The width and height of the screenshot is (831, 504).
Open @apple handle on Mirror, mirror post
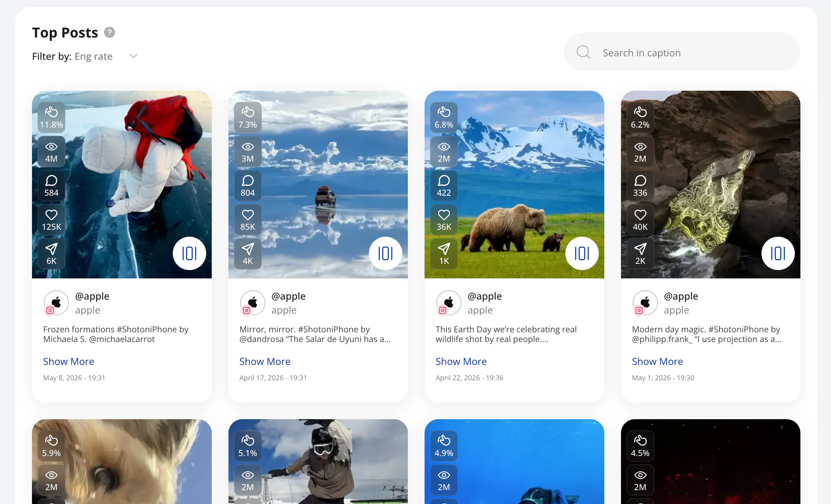pos(289,296)
